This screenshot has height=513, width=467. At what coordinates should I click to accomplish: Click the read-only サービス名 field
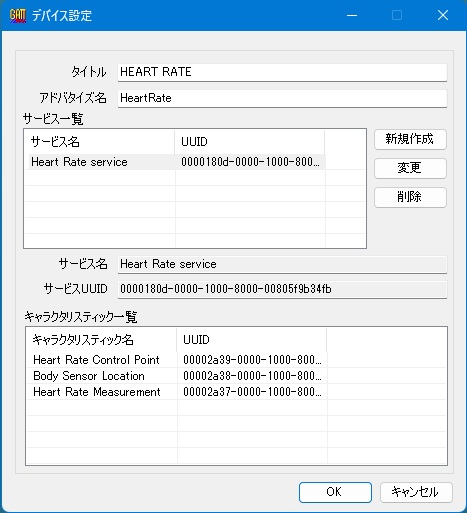tap(282, 264)
